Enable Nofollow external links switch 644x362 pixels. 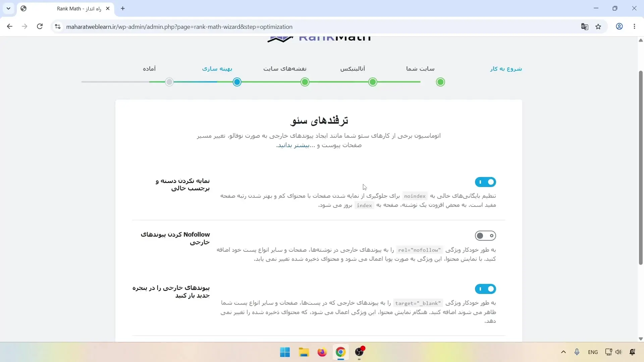coord(485,236)
